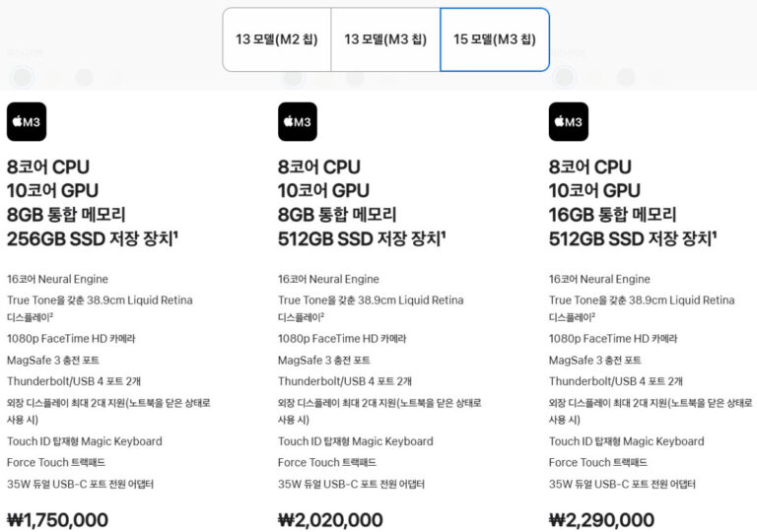
Task: Click the Liquid Retina display line in the ₩1,750,000 model
Action: coord(100,308)
